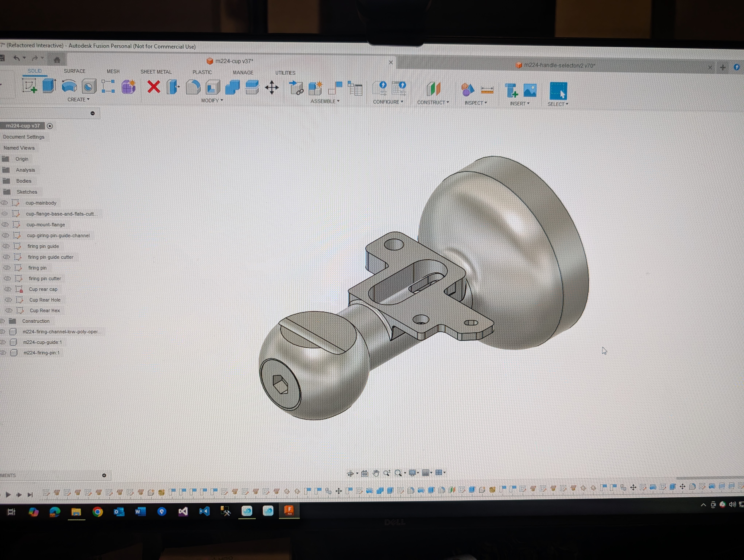Click the red Delete X icon
The width and height of the screenshot is (744, 560).
pyautogui.click(x=154, y=87)
